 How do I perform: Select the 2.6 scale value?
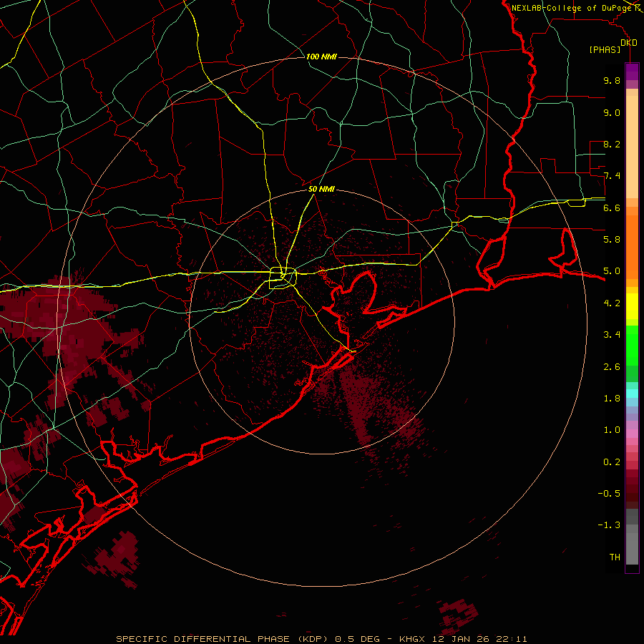tap(612, 367)
